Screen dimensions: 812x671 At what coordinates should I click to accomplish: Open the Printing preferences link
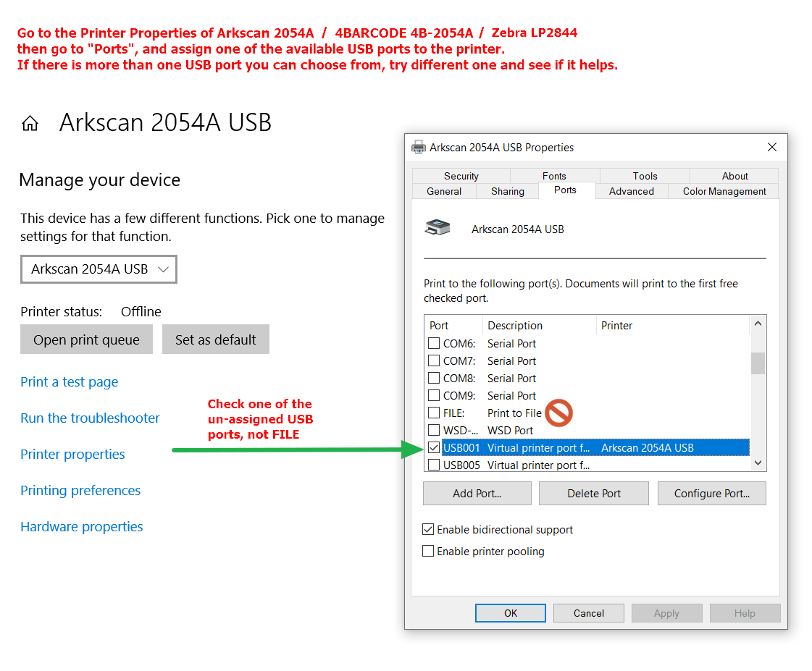tap(80, 491)
